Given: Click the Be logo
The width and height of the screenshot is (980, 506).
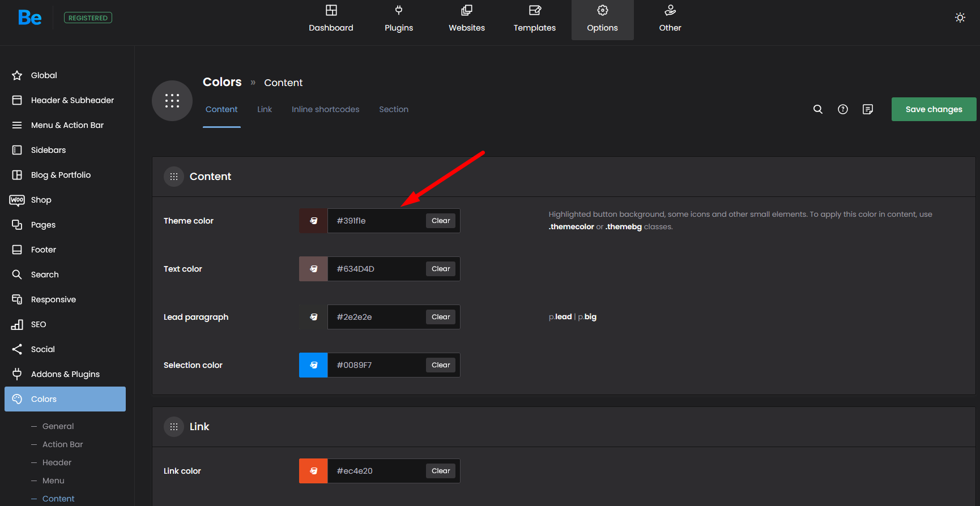Looking at the screenshot, I should click(x=30, y=18).
